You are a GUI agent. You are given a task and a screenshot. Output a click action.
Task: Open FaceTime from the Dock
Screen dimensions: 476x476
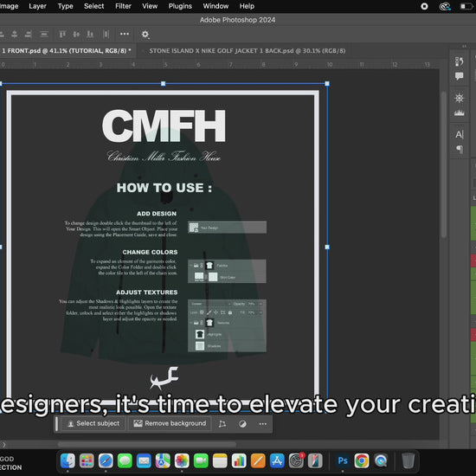coord(201,460)
